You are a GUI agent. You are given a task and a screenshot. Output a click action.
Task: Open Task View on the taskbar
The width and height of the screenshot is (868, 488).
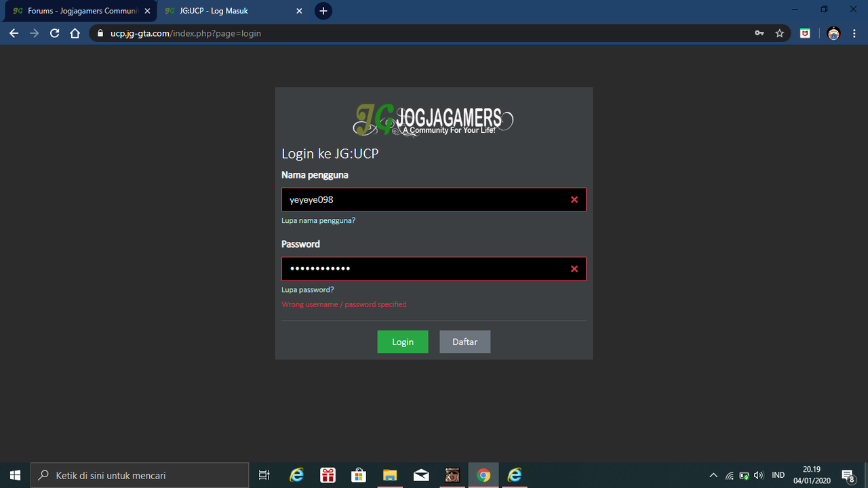264,475
